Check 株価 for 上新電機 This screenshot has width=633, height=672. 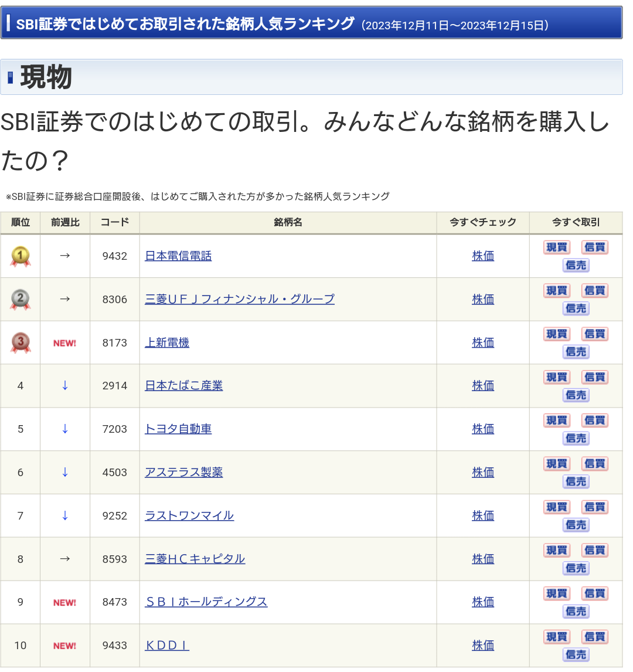483,343
